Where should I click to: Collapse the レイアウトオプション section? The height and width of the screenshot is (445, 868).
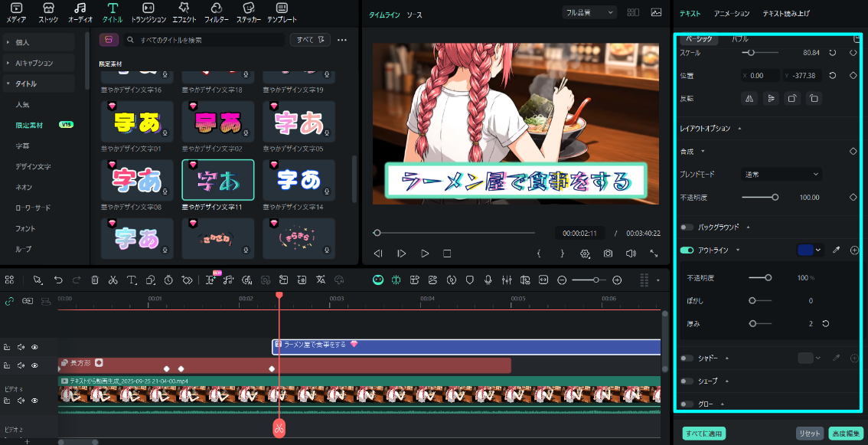point(739,128)
